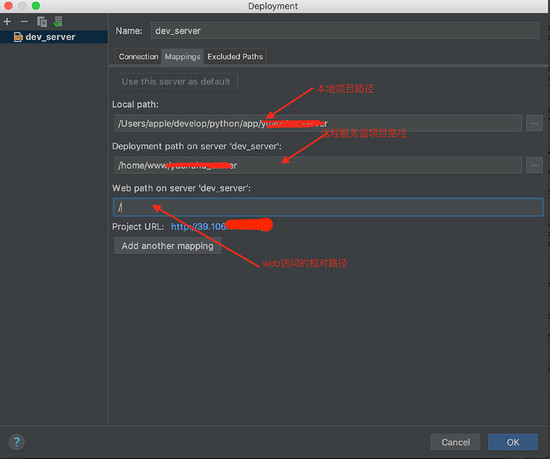550x459 pixels.
Task: Click Use this server as default button
Action: (x=176, y=81)
